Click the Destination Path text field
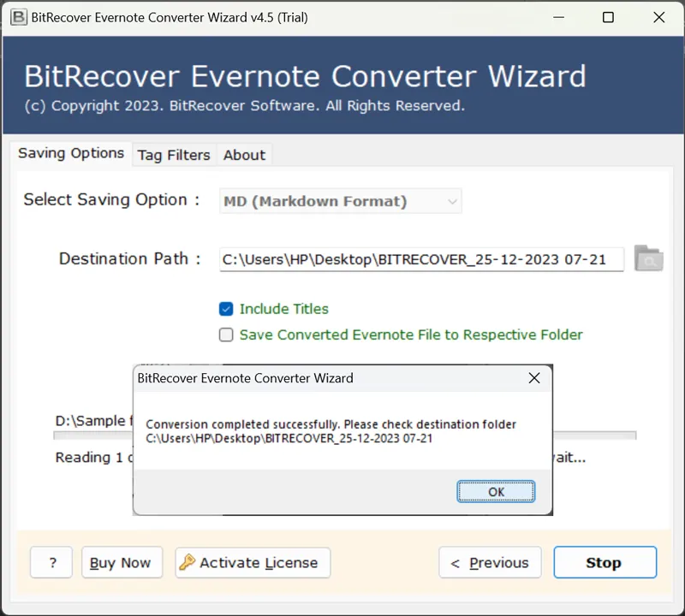The width and height of the screenshot is (685, 616). click(421, 259)
